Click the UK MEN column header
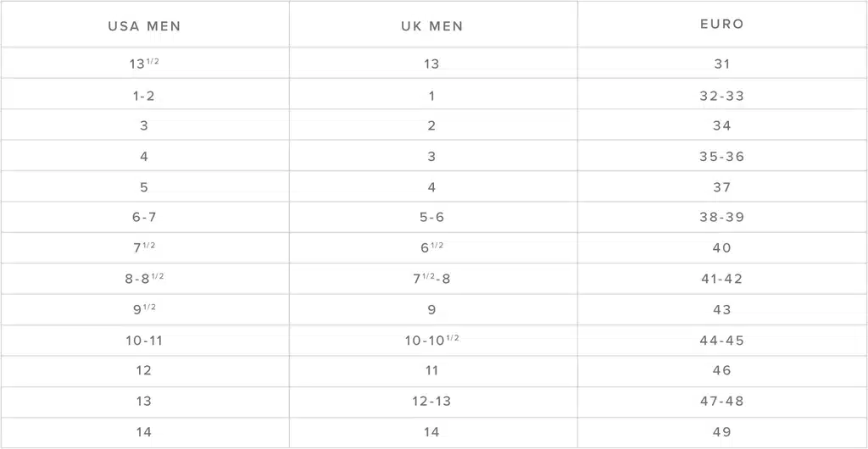 click(x=431, y=26)
